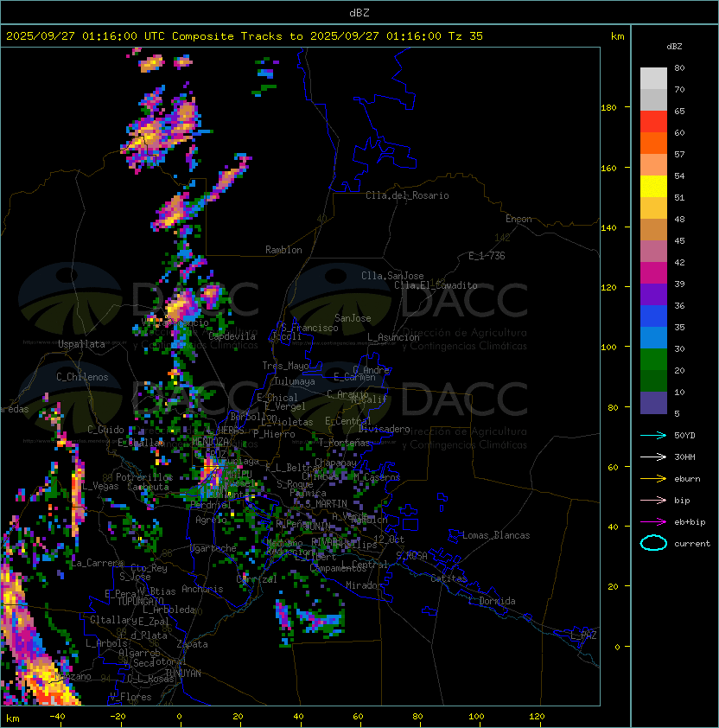Click the '-40' tick on the bottom axis
The width and height of the screenshot is (719, 728).
(57, 717)
